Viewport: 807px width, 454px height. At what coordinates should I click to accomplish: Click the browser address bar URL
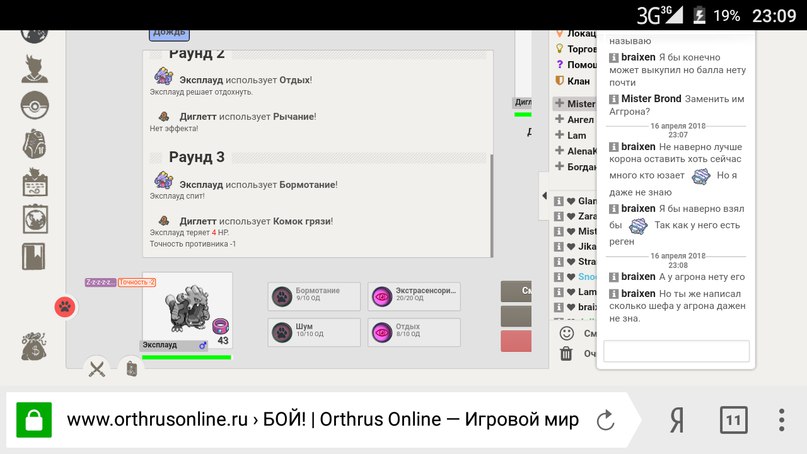[323, 420]
